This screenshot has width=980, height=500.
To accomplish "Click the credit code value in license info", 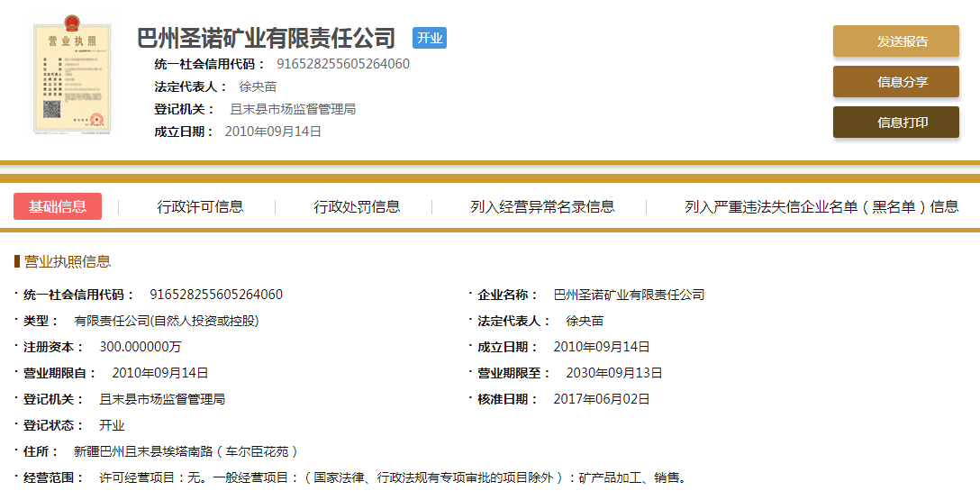I will click(x=215, y=295).
